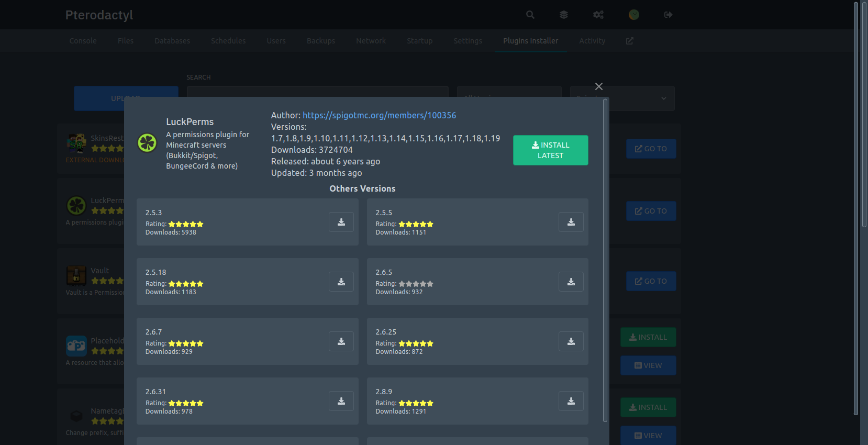Open admin cogs icon in header
The width and height of the screenshot is (868, 445).
(598, 15)
